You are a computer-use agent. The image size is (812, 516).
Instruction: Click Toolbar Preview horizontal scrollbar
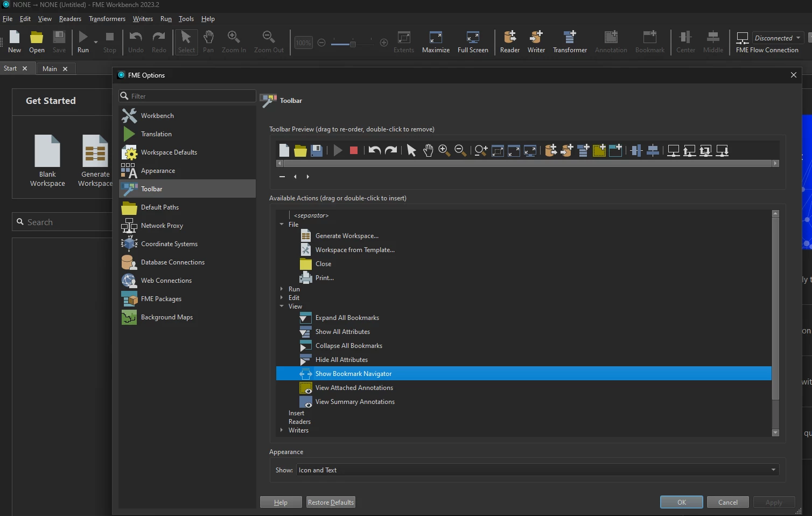528,163
